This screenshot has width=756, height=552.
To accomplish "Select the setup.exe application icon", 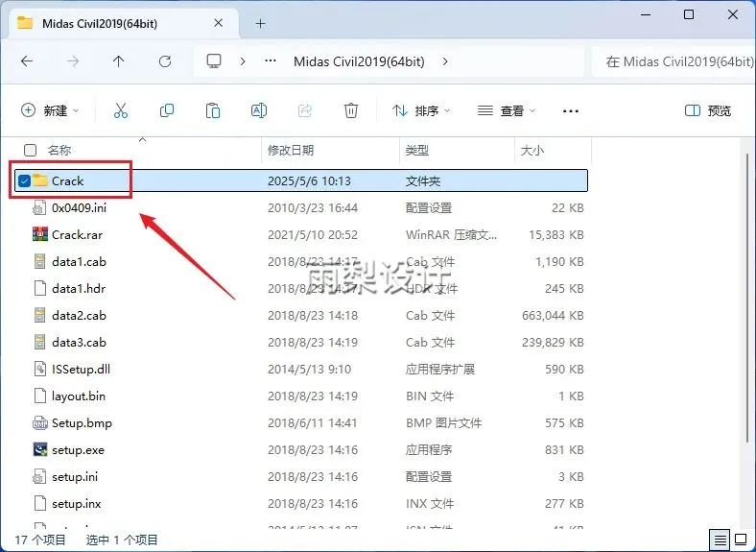I will coord(40,449).
